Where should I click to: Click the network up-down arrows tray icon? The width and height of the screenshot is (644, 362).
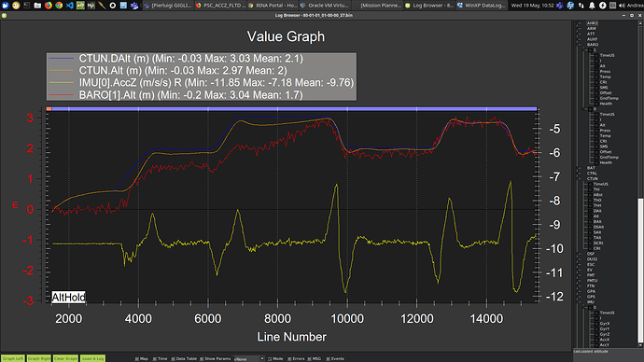pyautogui.click(x=581, y=6)
